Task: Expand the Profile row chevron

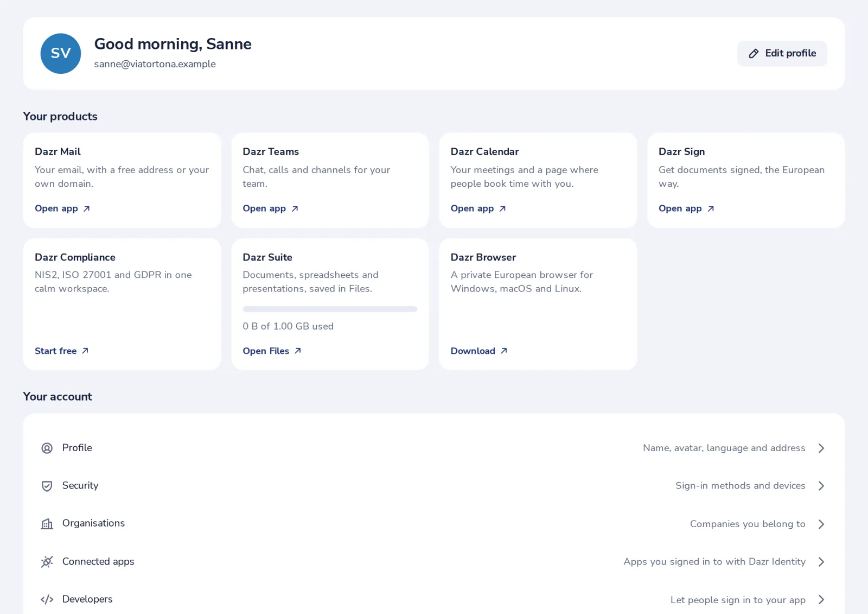Action: [x=821, y=448]
